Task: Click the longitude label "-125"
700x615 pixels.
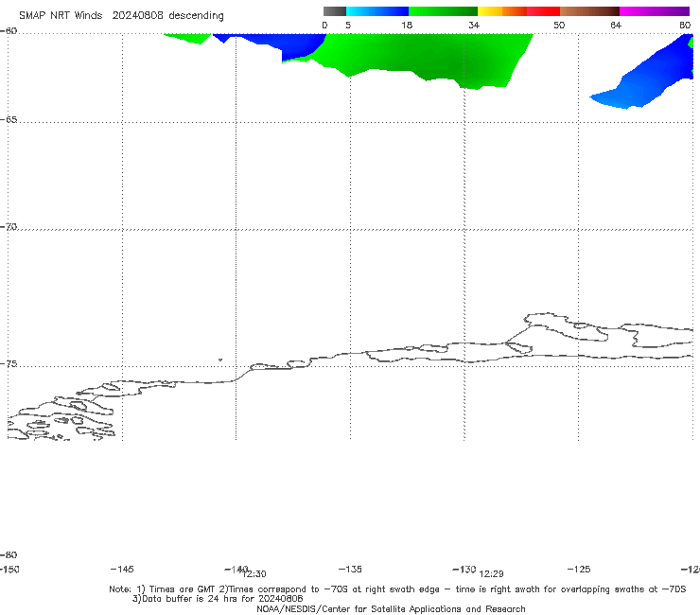Action: [x=579, y=569]
